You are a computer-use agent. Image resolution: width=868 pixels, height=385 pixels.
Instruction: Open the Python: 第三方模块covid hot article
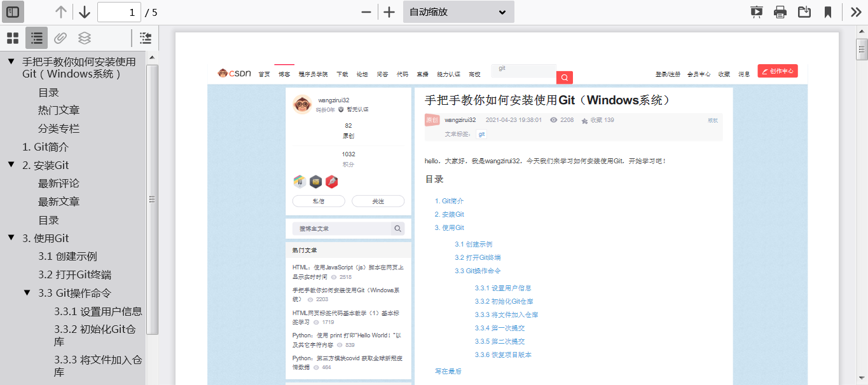348,363
